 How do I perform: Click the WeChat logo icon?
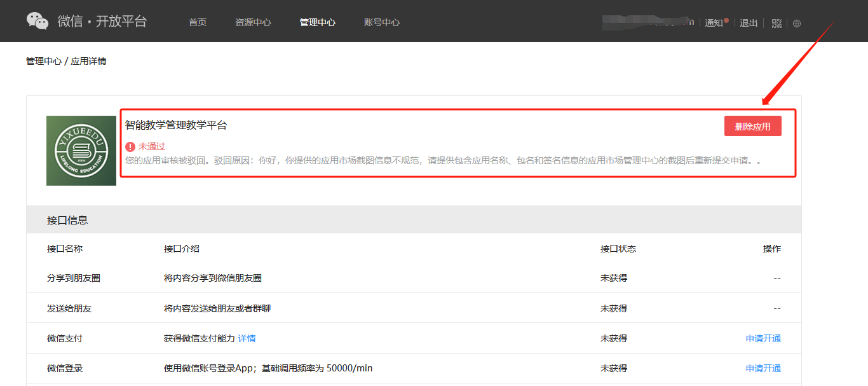coord(37,21)
